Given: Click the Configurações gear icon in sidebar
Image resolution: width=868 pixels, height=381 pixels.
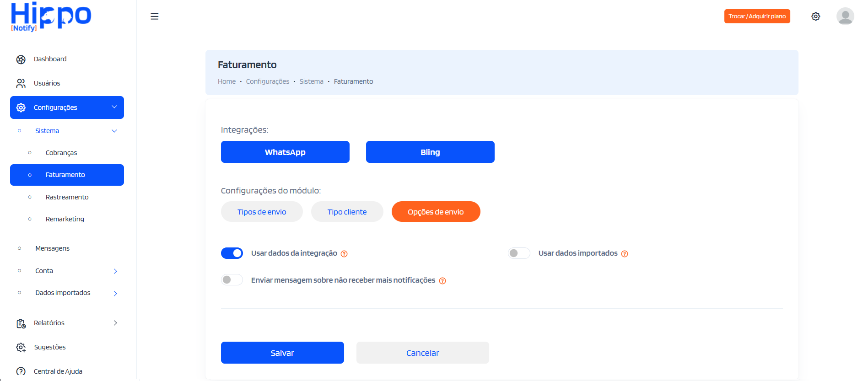Looking at the screenshot, I should (x=21, y=107).
